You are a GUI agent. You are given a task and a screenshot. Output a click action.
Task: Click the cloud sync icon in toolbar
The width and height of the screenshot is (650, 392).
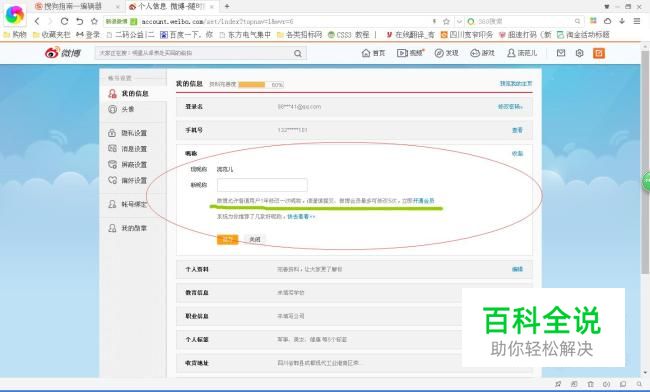tap(608, 21)
